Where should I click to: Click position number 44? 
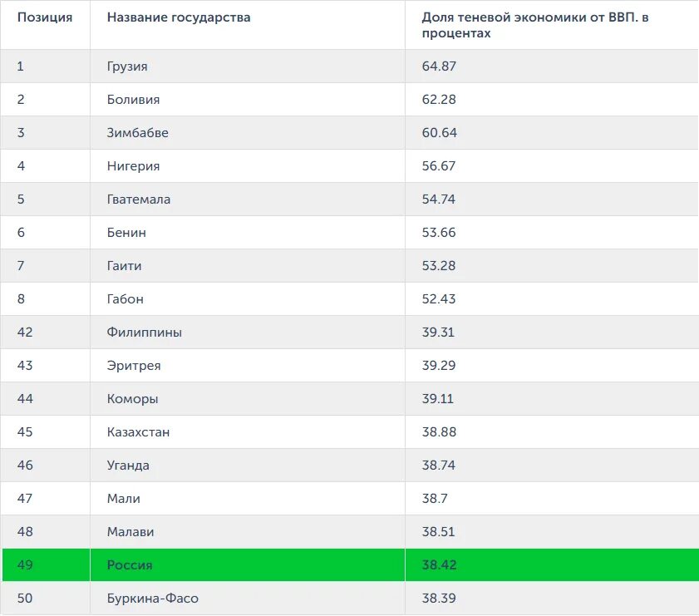point(25,398)
